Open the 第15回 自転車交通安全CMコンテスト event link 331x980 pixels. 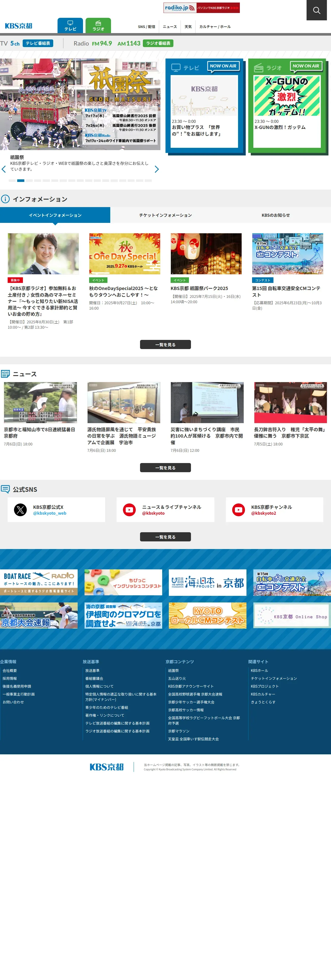coord(286,291)
